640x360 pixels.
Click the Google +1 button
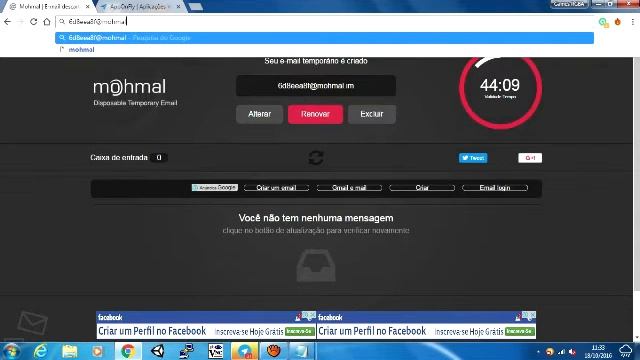tap(530, 158)
